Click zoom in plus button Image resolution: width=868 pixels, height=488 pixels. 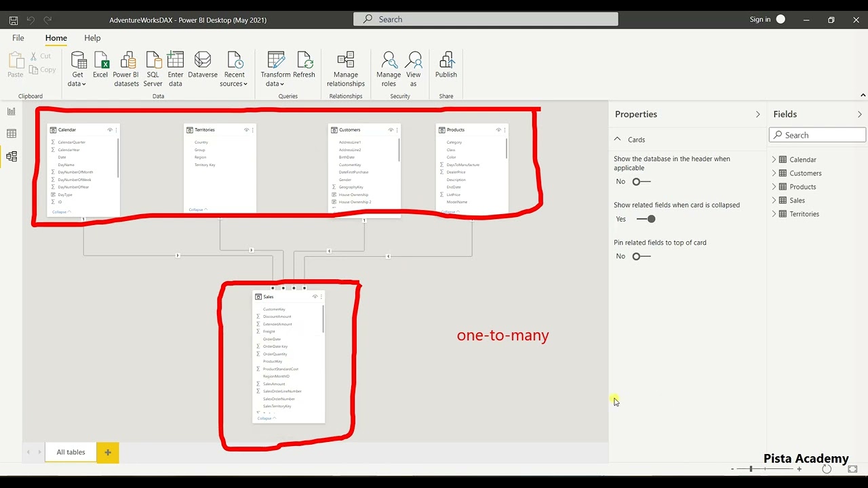[799, 469]
